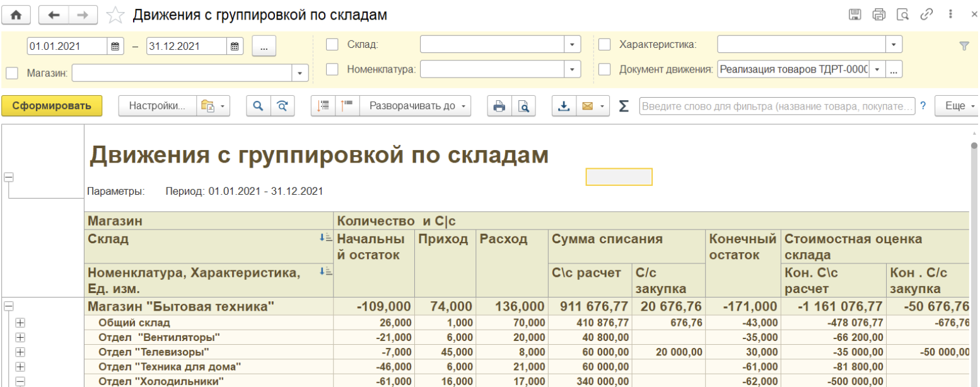Click the magnifier search icon
This screenshot has width=980, height=387.
[257, 107]
